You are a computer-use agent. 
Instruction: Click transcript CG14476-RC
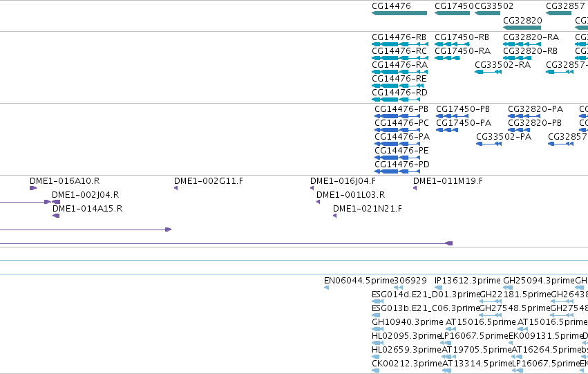tap(399, 51)
